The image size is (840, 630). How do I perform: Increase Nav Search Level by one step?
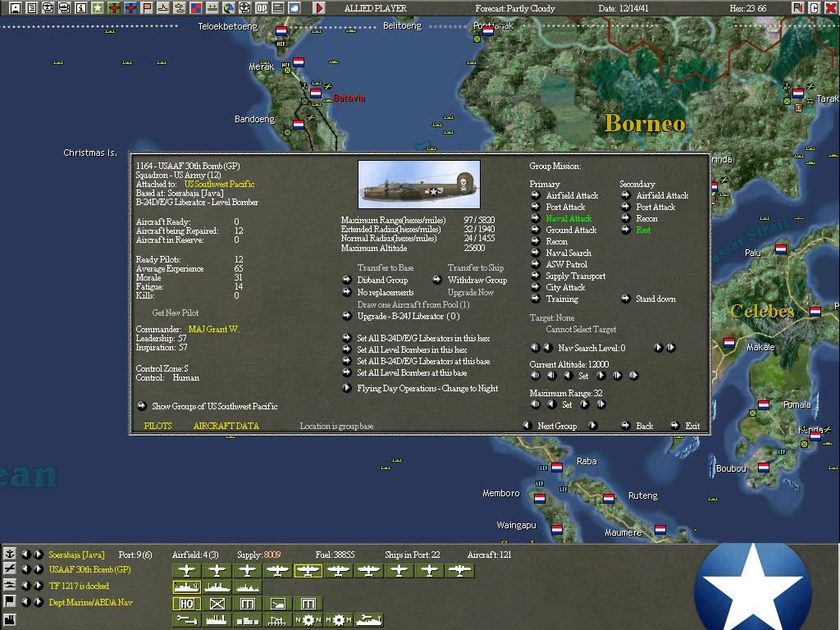(659, 348)
